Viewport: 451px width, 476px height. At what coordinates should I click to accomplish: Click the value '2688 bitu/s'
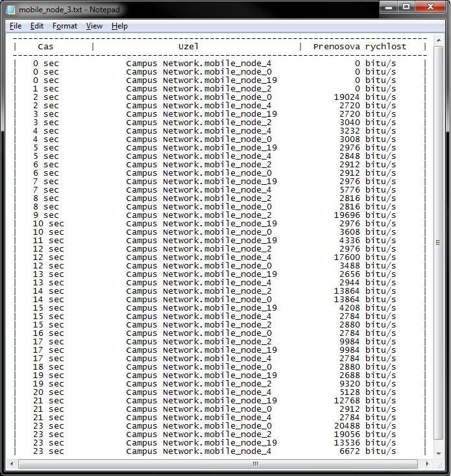click(x=367, y=375)
